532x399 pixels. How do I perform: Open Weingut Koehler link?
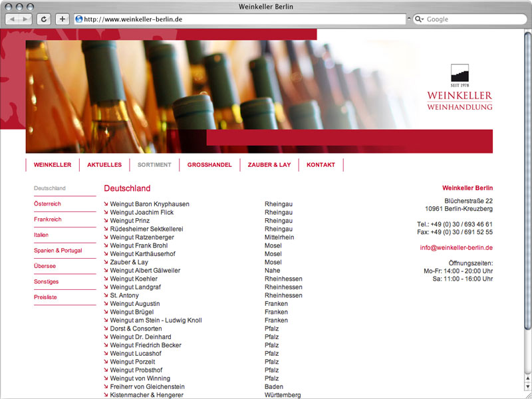[134, 279]
